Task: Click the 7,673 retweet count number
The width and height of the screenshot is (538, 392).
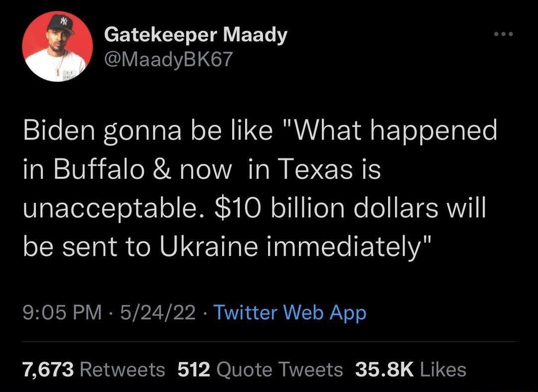Action: pyautogui.click(x=48, y=370)
